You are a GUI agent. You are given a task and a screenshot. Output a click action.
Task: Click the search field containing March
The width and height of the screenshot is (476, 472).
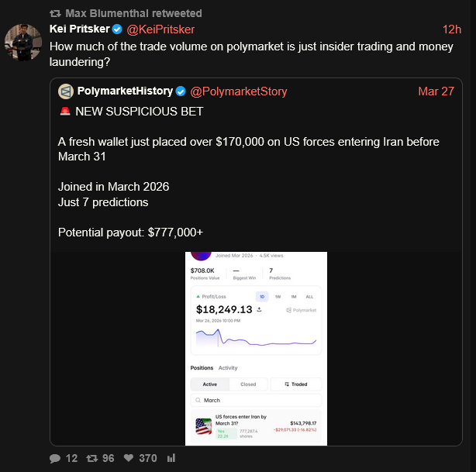click(256, 400)
